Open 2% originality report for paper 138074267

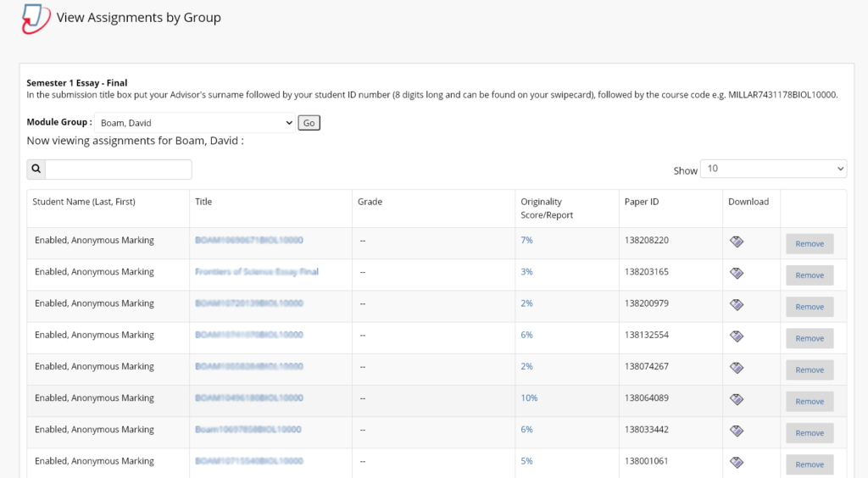(x=526, y=366)
